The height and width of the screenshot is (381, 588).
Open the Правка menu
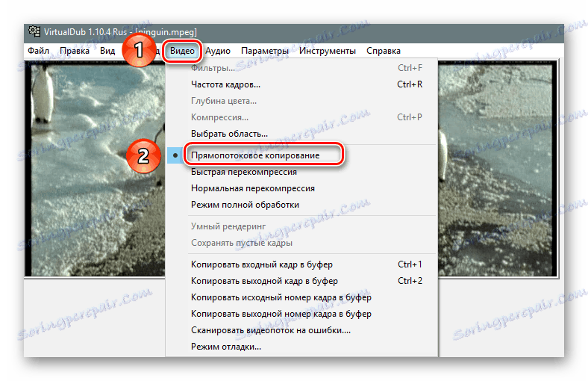(75, 51)
